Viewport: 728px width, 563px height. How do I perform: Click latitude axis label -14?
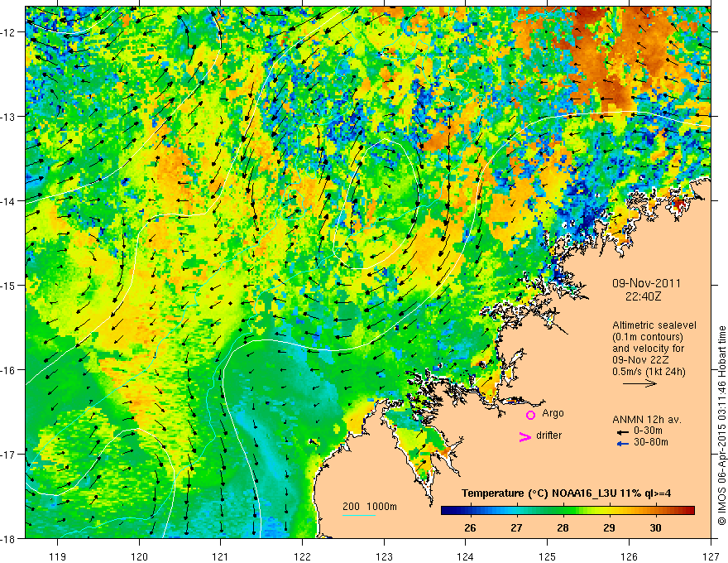pos(9,201)
